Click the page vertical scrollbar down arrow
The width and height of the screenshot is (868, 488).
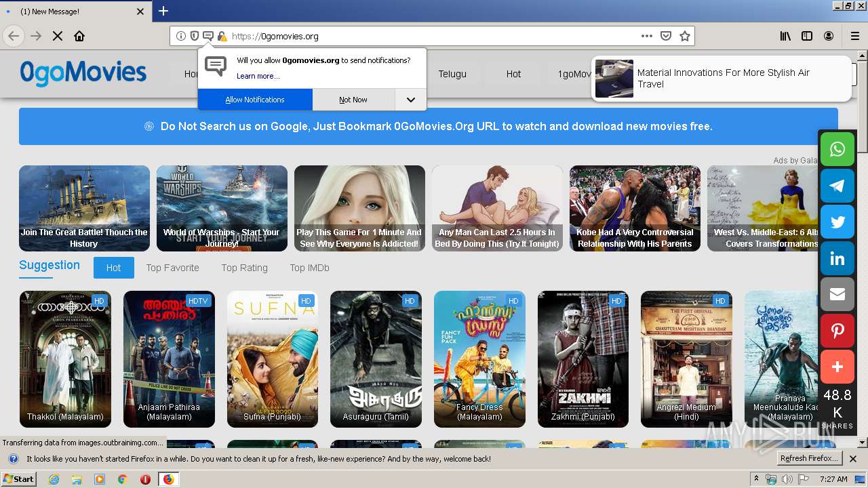pyautogui.click(x=862, y=443)
